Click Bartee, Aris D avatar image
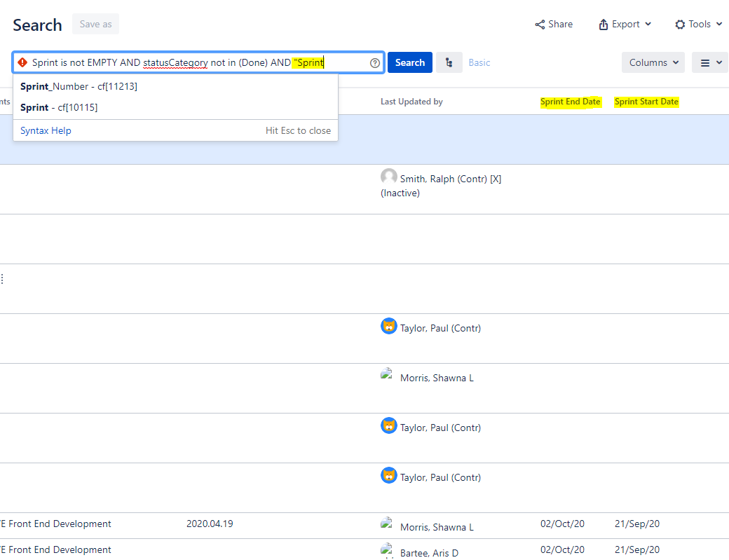The height and width of the screenshot is (560, 729). [x=387, y=550]
